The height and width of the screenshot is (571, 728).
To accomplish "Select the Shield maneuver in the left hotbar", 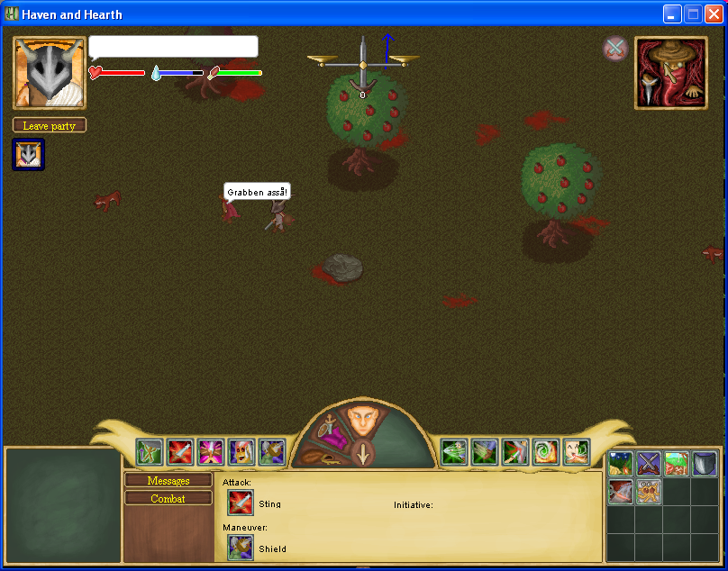I will tap(272, 452).
